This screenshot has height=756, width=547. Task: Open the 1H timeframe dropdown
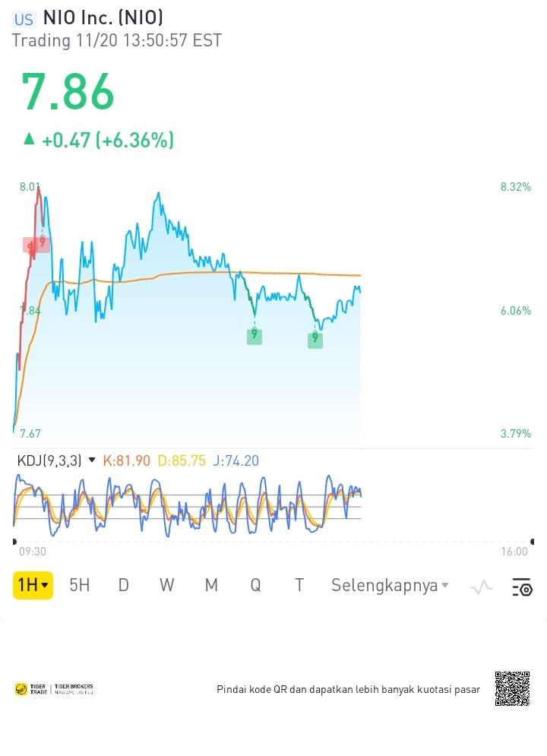[33, 585]
